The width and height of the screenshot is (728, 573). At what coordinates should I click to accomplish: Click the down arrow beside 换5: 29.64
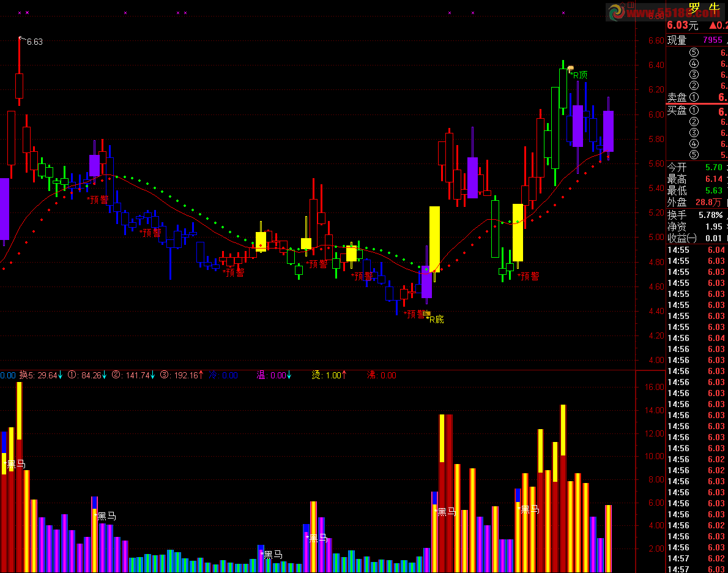[61, 375]
